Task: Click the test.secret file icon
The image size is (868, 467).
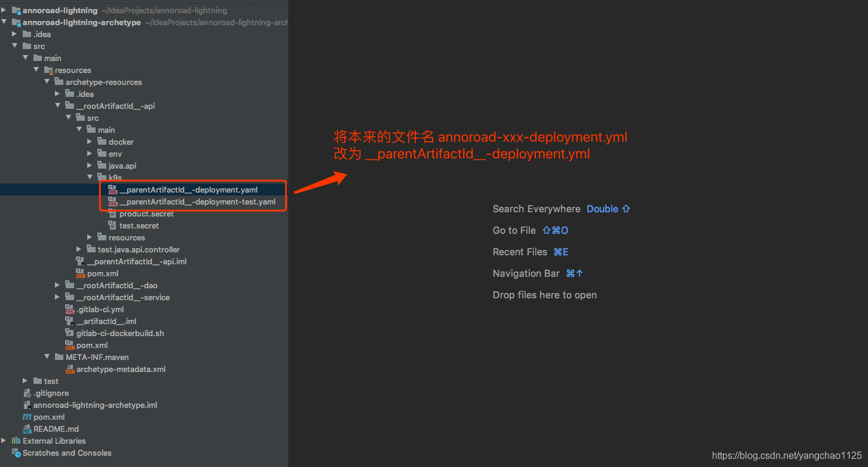Action: (113, 225)
